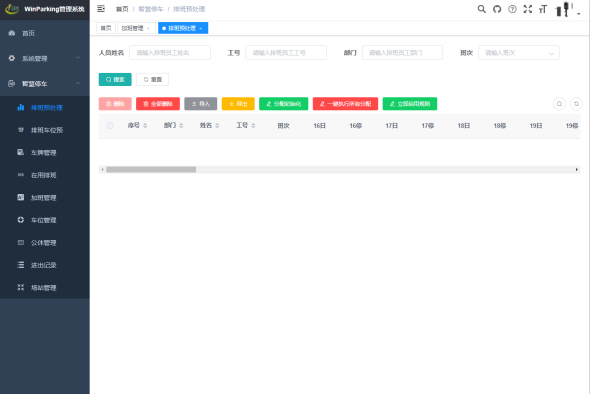Screen dimensions: 590x395
Task: Click the red 全部删除 button
Action: pos(158,104)
